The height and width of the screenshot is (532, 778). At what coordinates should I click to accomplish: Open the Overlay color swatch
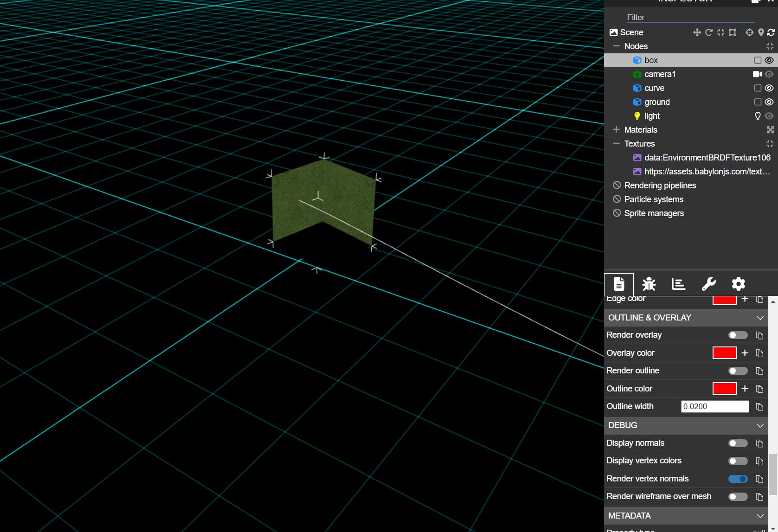coord(724,353)
